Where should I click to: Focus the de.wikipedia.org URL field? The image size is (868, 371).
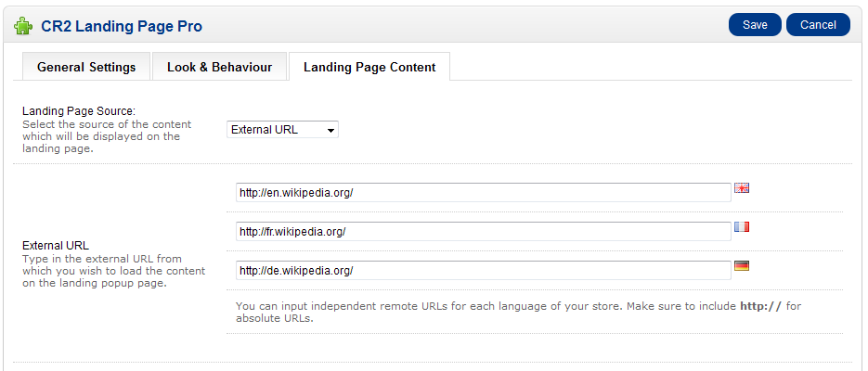(x=484, y=270)
